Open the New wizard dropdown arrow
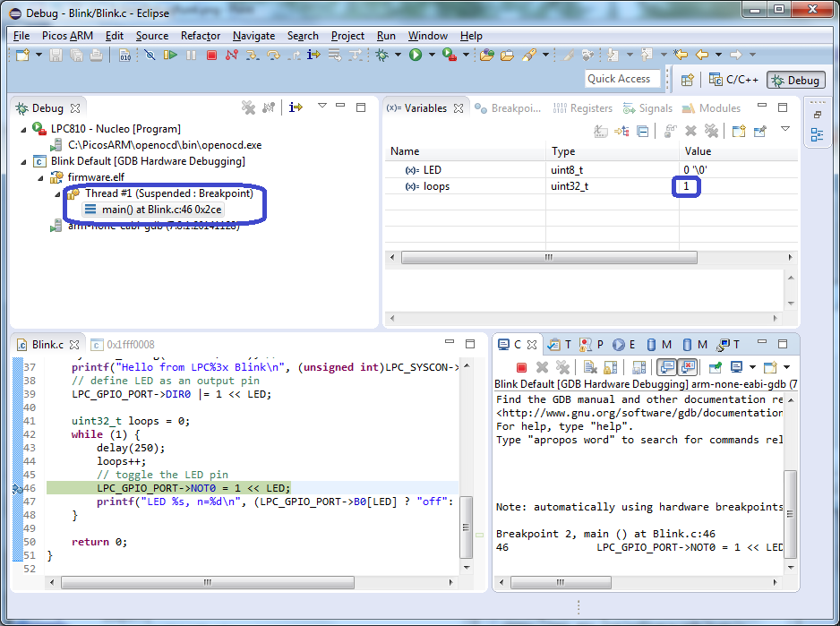840x626 pixels. tap(39, 55)
